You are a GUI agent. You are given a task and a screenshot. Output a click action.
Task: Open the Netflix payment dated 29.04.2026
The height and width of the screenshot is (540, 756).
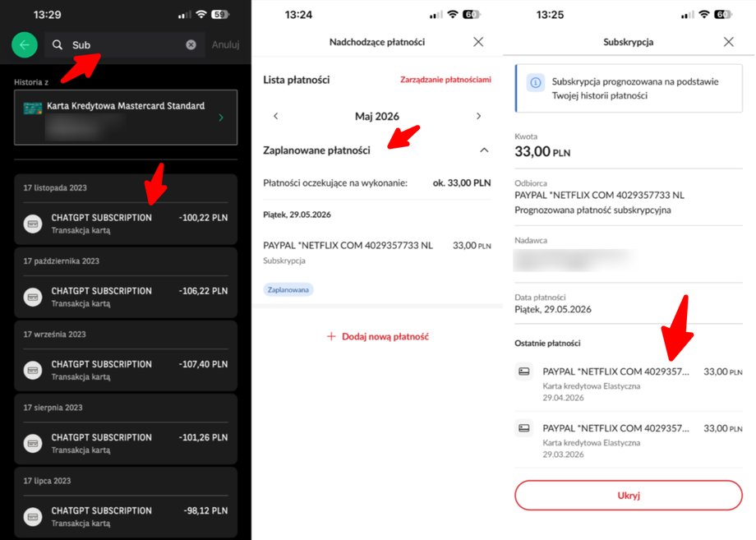pos(629,384)
